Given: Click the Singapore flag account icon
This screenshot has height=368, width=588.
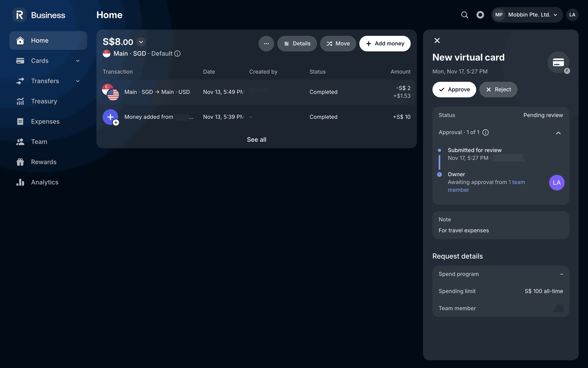Looking at the screenshot, I should 107,54.
